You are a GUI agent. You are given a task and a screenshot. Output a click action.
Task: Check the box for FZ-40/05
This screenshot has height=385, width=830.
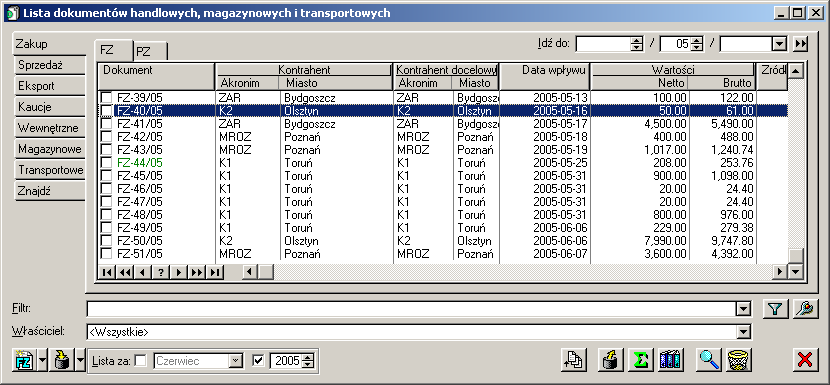point(107,110)
